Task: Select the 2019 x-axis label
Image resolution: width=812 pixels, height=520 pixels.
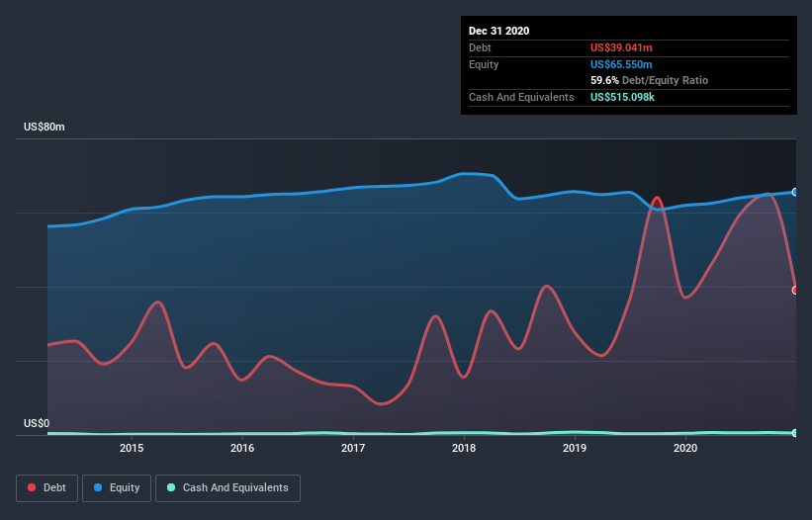Action: pos(575,448)
